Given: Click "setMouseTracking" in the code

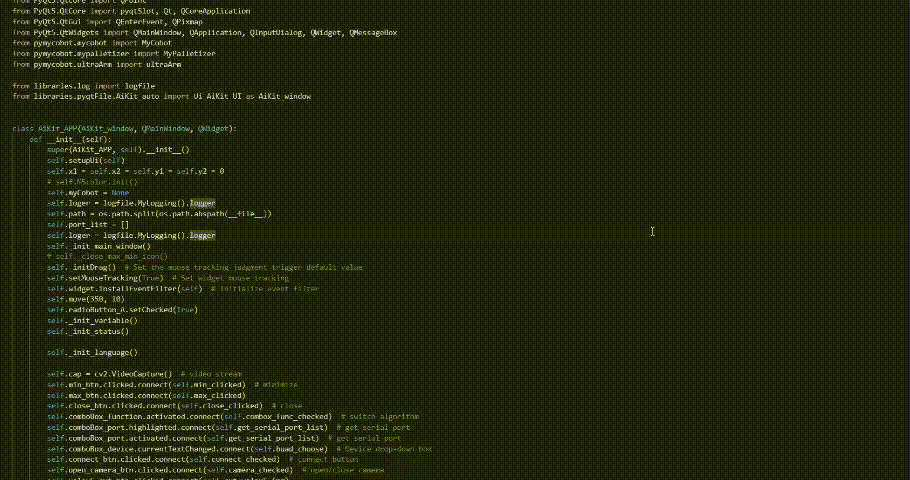Looking at the screenshot, I should point(103,278).
